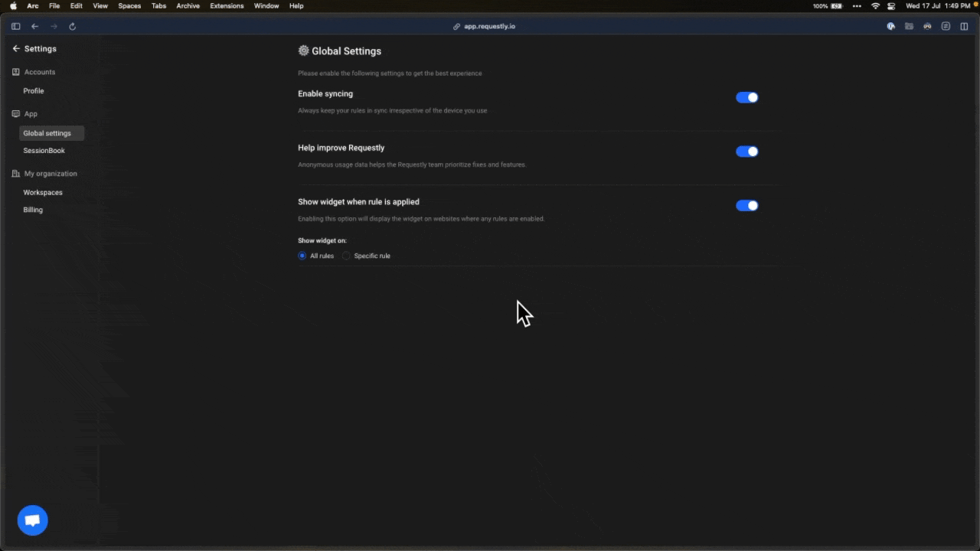Click the Settings header text
The width and height of the screenshot is (980, 551).
pyautogui.click(x=41, y=48)
